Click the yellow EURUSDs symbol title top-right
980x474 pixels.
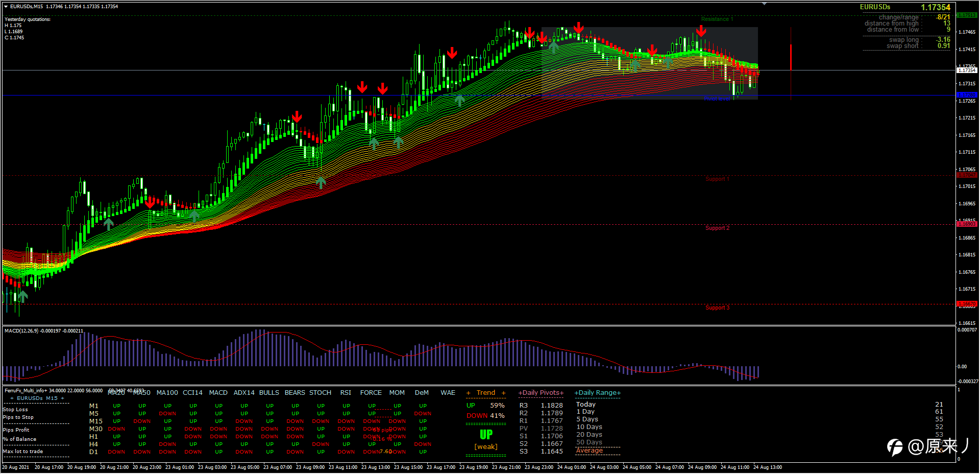pos(875,7)
